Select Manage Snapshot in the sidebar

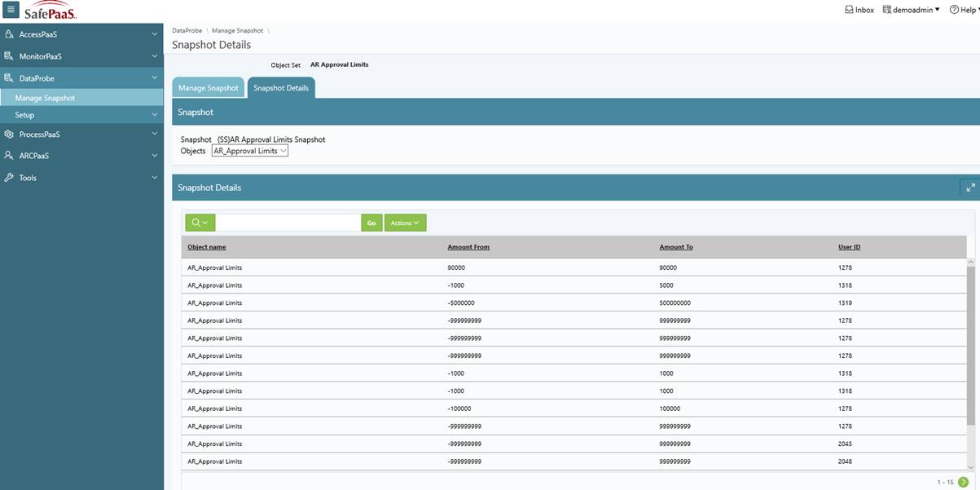tap(81, 98)
